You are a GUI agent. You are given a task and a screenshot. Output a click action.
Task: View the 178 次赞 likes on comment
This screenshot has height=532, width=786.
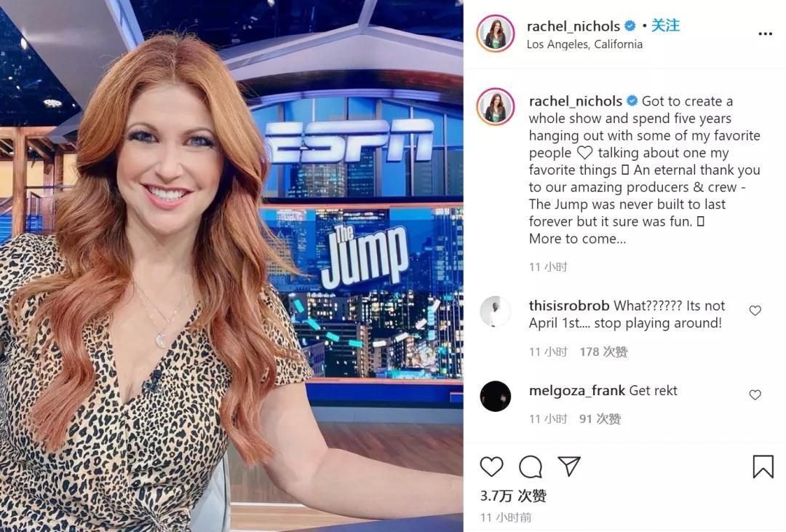tap(603, 352)
